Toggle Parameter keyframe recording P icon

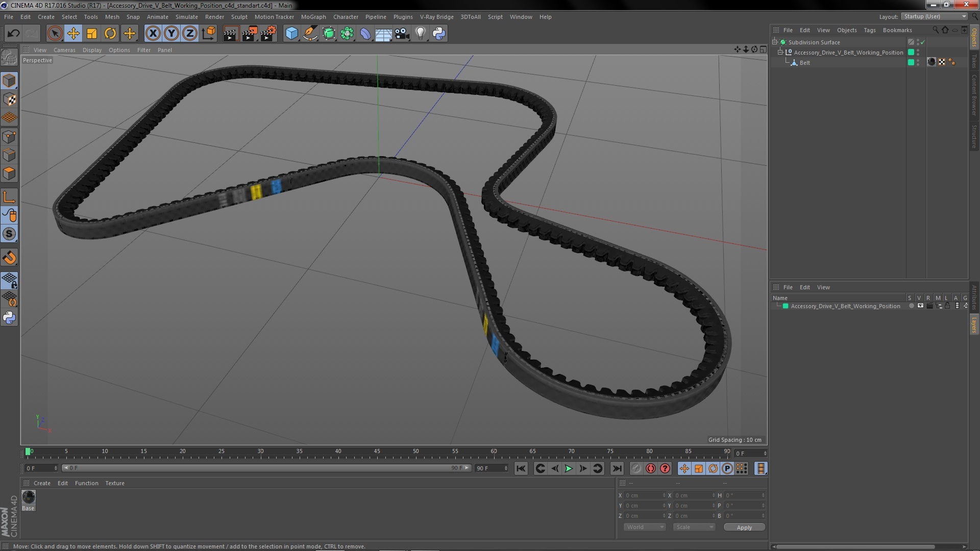(727, 468)
